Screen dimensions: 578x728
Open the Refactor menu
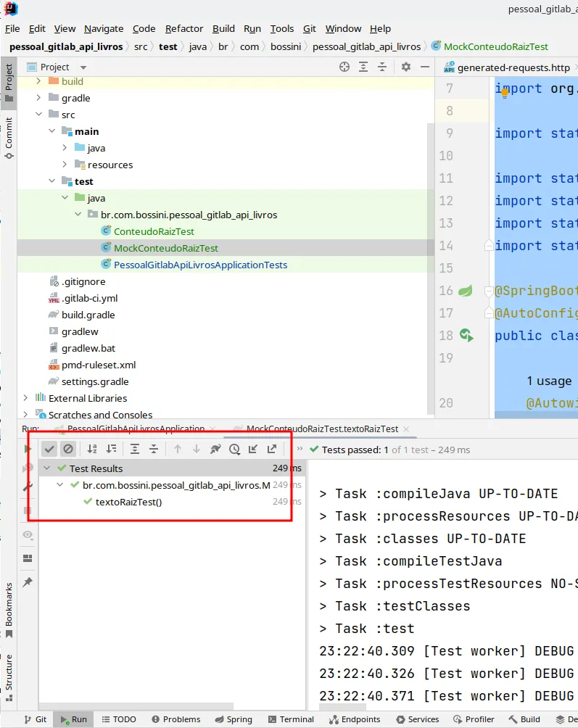pos(184,28)
